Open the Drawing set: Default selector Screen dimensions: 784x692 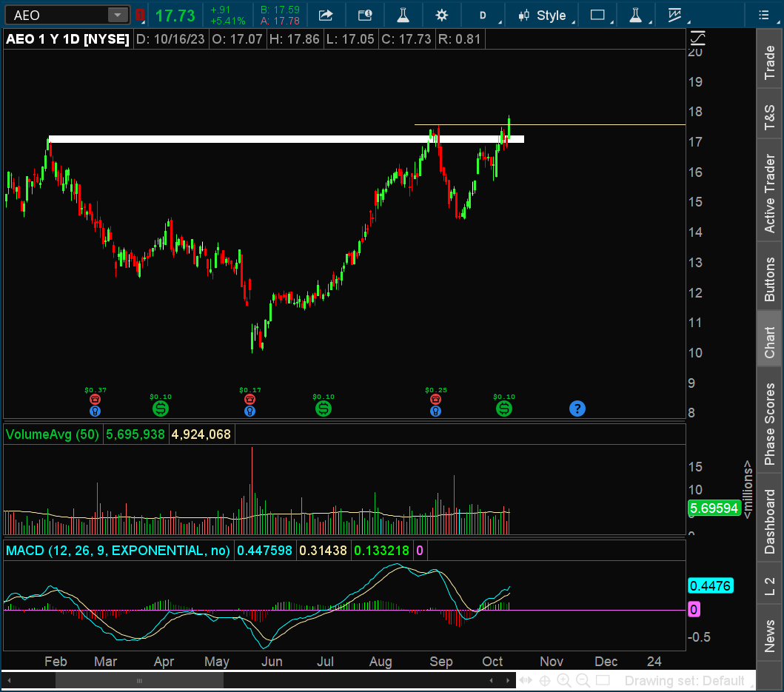pos(684,680)
